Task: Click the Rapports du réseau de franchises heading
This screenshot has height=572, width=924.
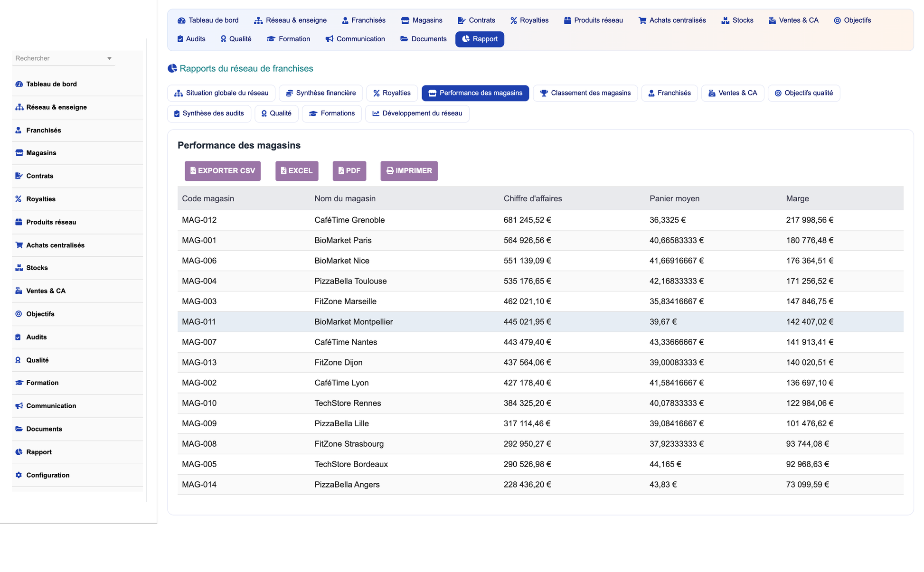Action: pos(246,68)
